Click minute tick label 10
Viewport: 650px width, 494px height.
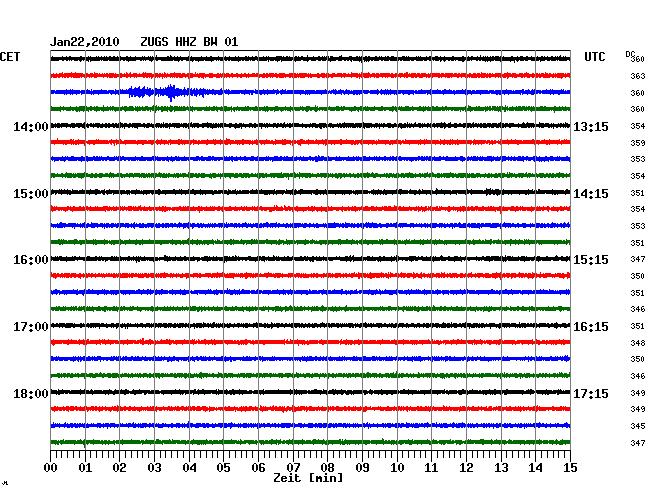[x=397, y=468]
